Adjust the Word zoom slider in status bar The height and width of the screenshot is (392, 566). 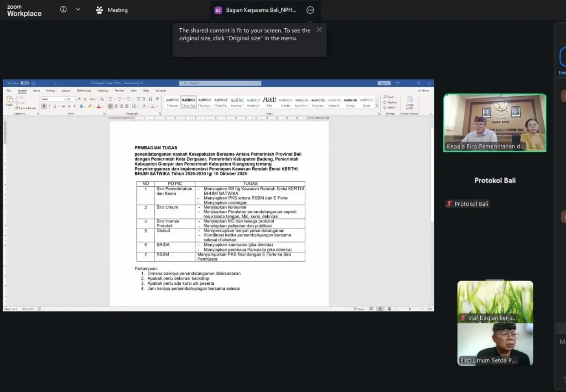pos(410,309)
